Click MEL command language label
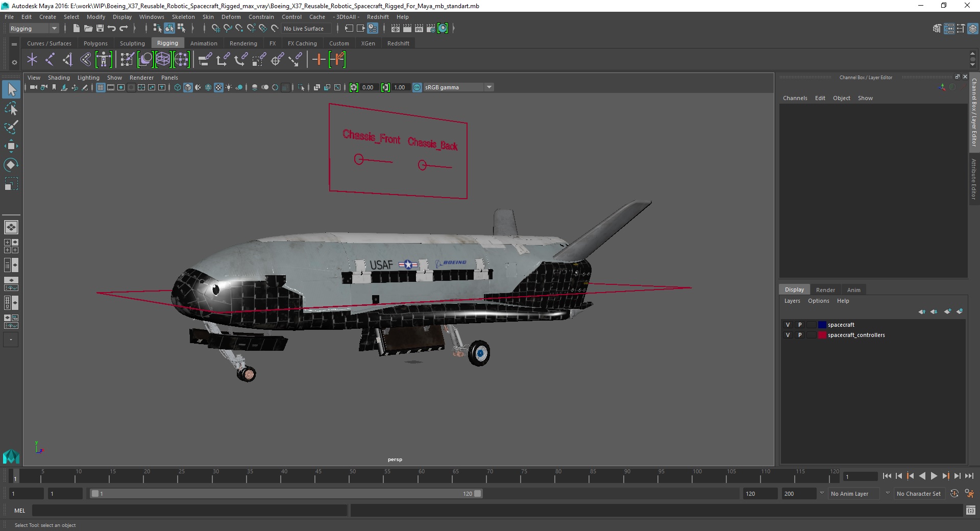Image resolution: width=980 pixels, height=531 pixels. pyautogui.click(x=19, y=511)
